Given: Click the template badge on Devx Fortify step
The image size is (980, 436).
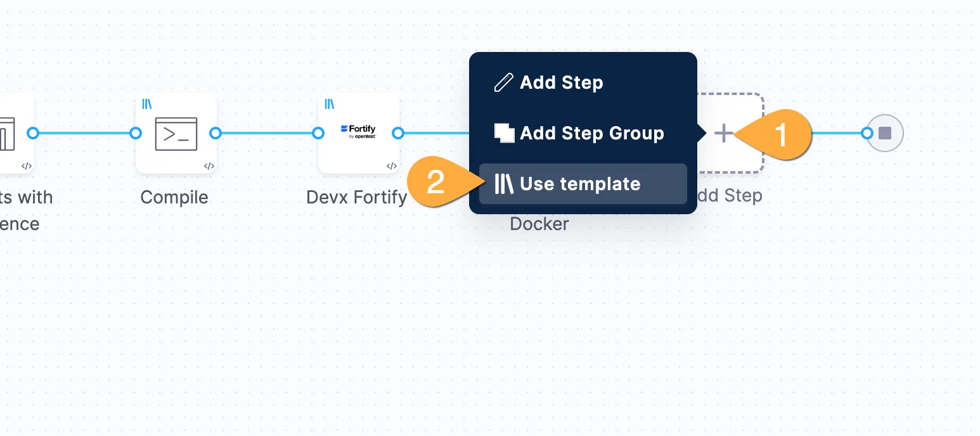Looking at the screenshot, I should (x=330, y=104).
